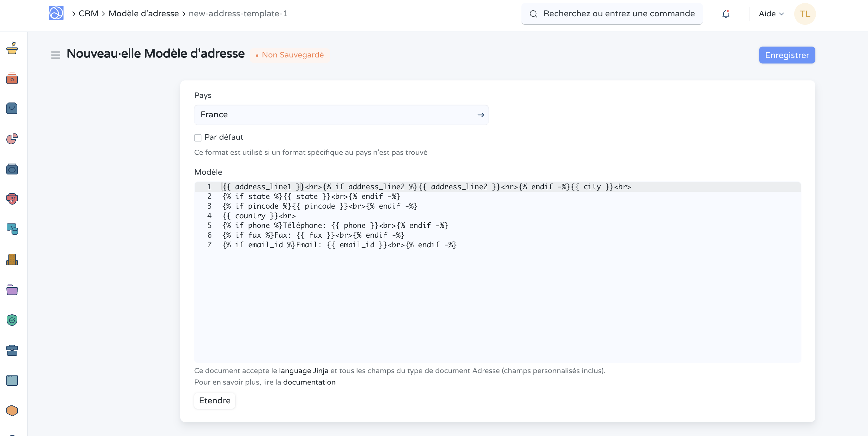868x436 pixels.
Task: Navigate to CRM breadcrumb
Action: (x=88, y=14)
